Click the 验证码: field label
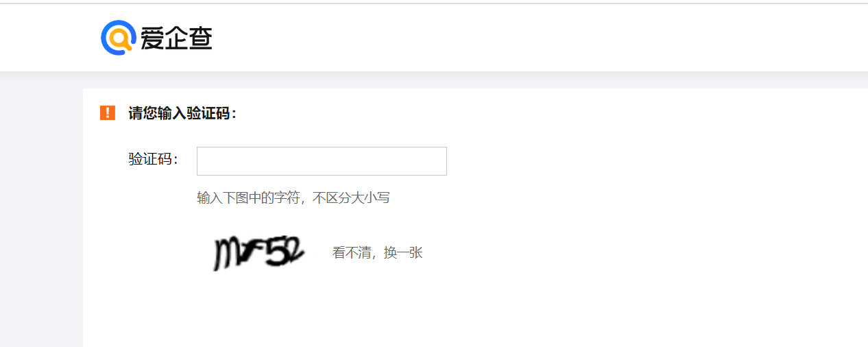Screen dimensions: 868x347 [x=154, y=160]
